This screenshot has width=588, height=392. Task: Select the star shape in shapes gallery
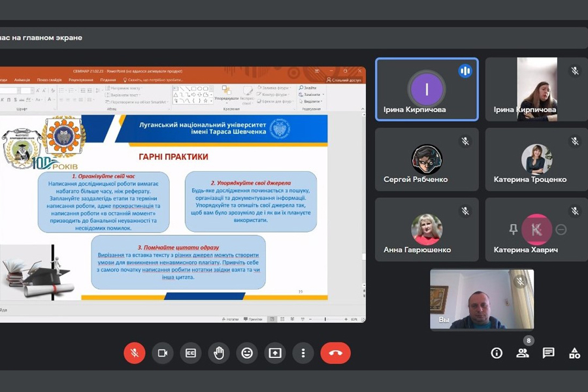pyautogui.click(x=206, y=101)
